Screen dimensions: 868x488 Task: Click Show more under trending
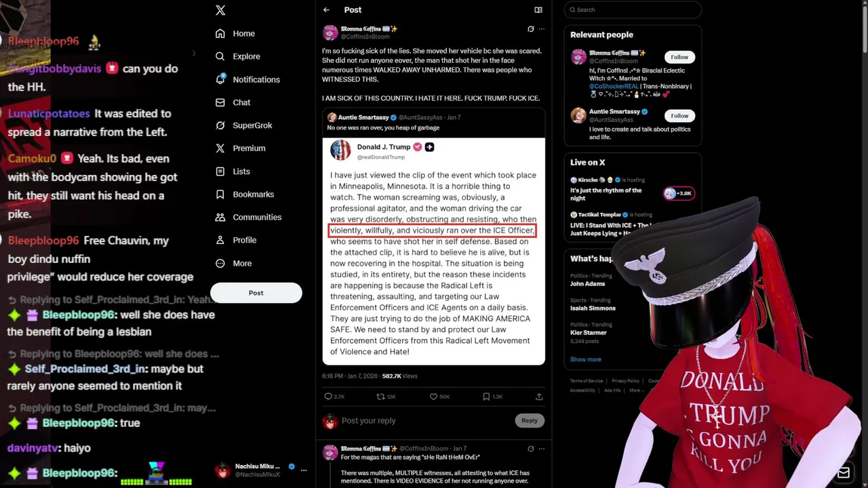(586, 359)
